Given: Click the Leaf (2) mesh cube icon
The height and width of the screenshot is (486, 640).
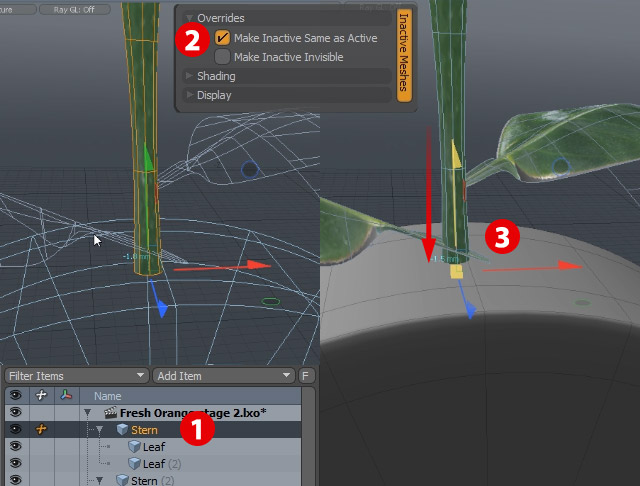Looking at the screenshot, I should [x=134, y=464].
